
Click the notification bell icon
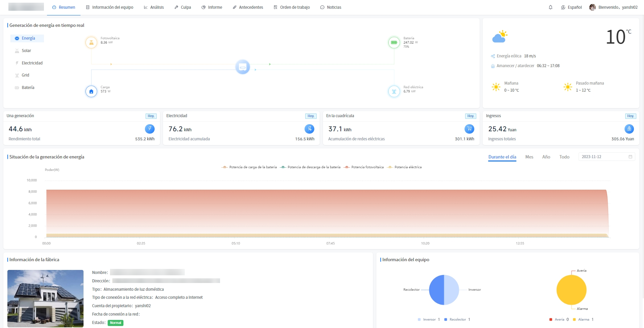550,7
